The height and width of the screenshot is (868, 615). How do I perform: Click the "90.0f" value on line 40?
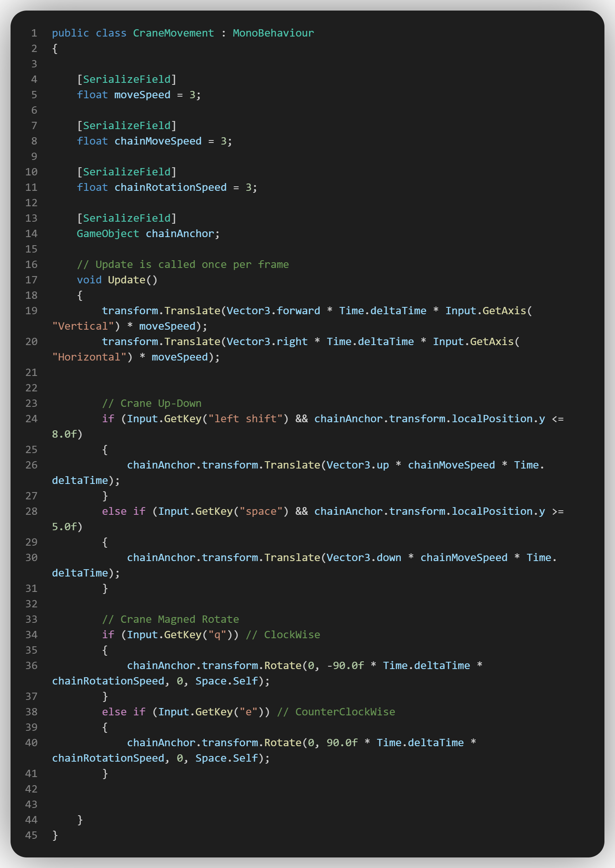[x=342, y=743]
